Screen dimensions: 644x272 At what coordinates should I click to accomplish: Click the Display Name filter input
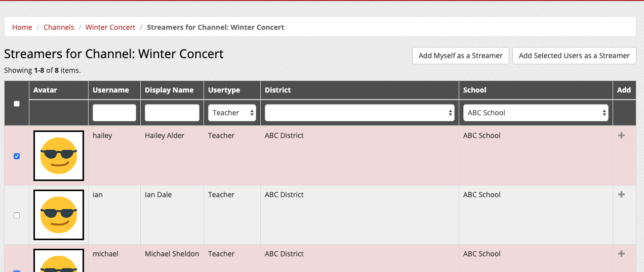coord(172,113)
